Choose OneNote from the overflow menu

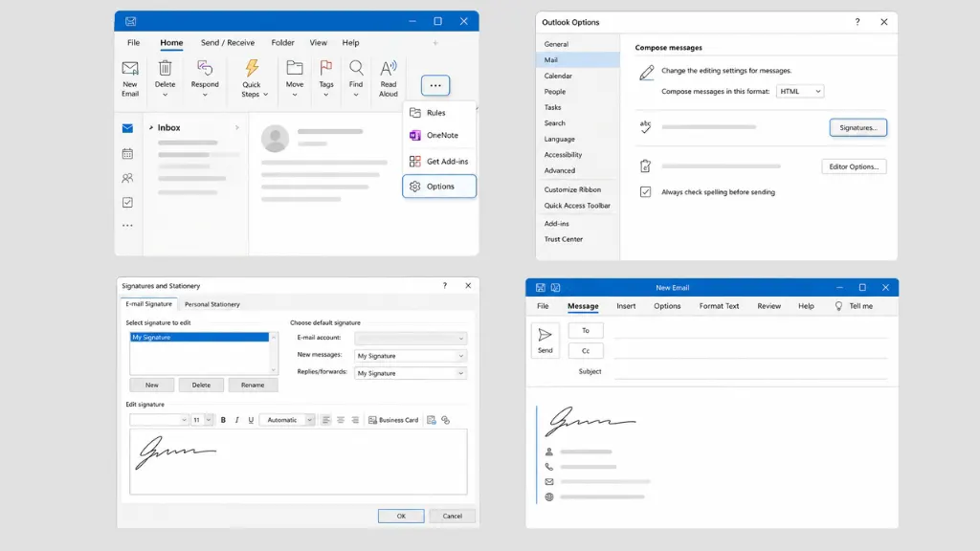(439, 136)
